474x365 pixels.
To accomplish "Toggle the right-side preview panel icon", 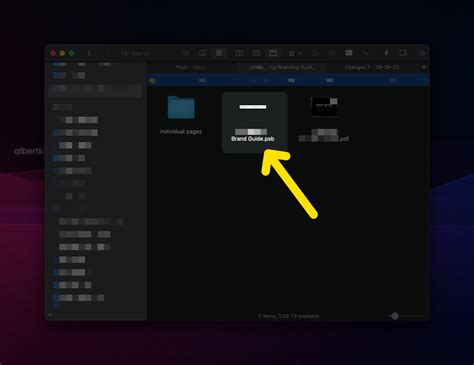I will pos(403,53).
